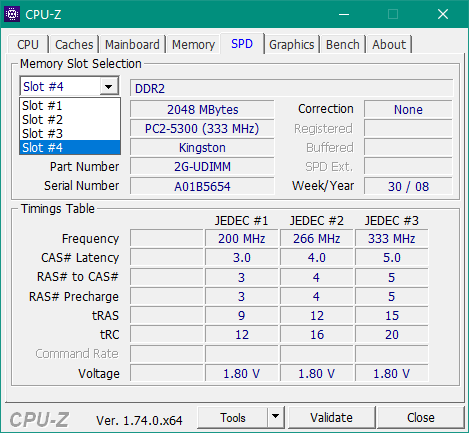Image resolution: width=469 pixels, height=433 pixels.
Task: Open the CPU tab
Action: tap(28, 44)
